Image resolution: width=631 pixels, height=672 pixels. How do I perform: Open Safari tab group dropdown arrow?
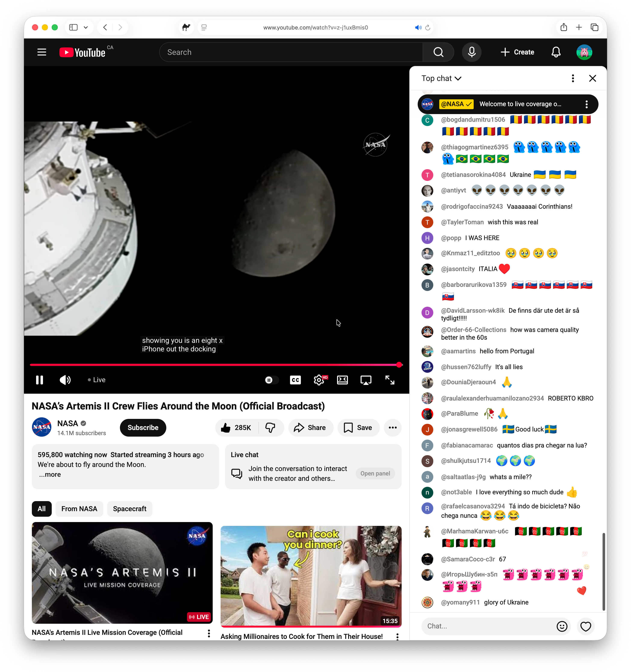[x=86, y=27]
